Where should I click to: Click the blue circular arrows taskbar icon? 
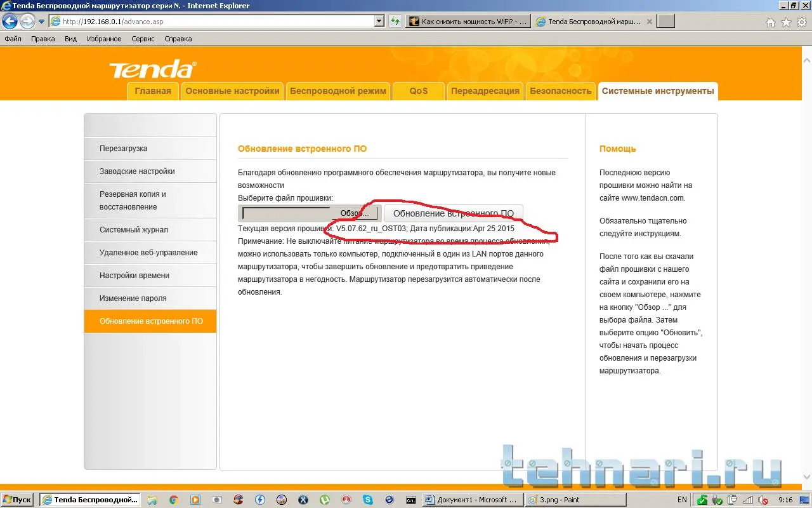(x=390, y=500)
